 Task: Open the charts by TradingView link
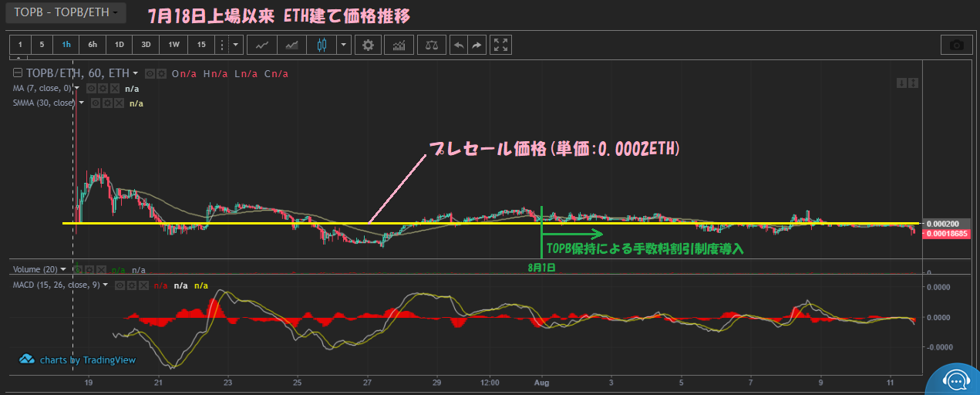tap(77, 360)
